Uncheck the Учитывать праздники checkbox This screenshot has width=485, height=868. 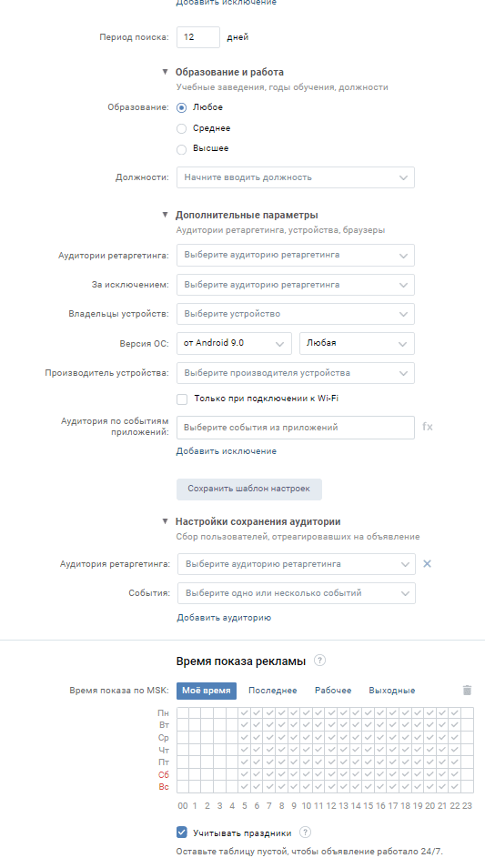tap(182, 832)
